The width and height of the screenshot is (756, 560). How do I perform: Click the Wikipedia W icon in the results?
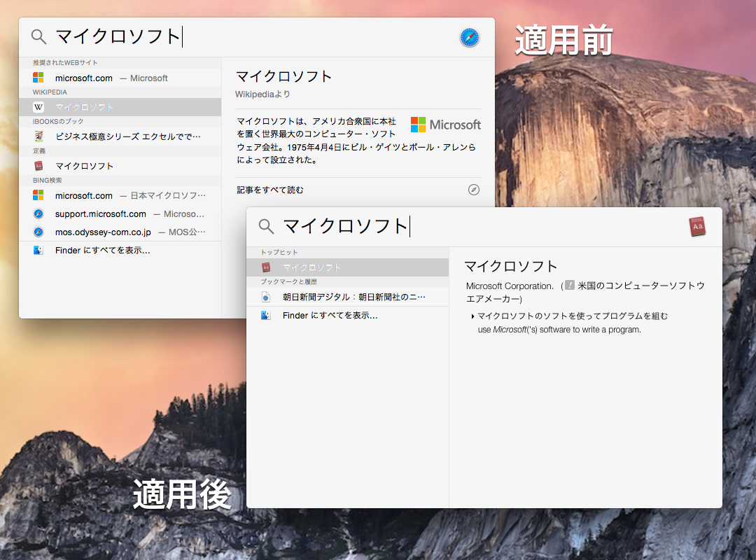[x=38, y=107]
